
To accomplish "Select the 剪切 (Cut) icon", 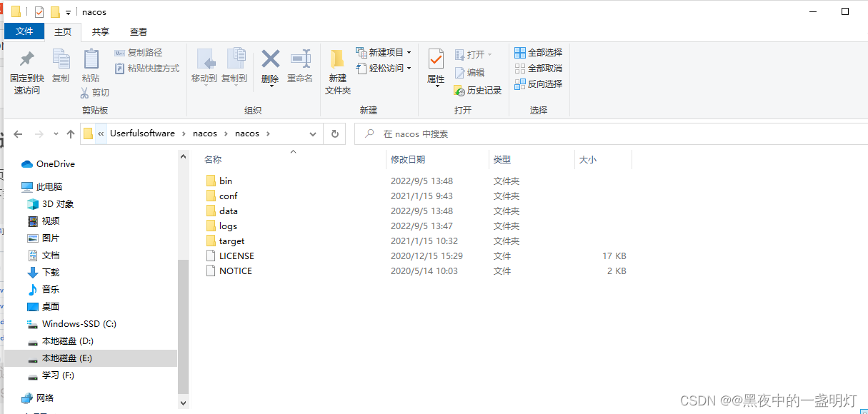I will [x=97, y=93].
